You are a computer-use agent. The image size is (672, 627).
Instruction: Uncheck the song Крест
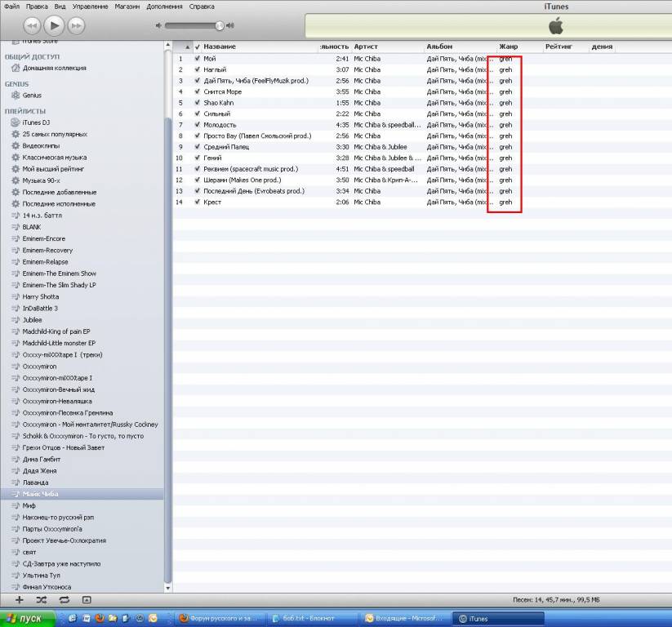197,202
